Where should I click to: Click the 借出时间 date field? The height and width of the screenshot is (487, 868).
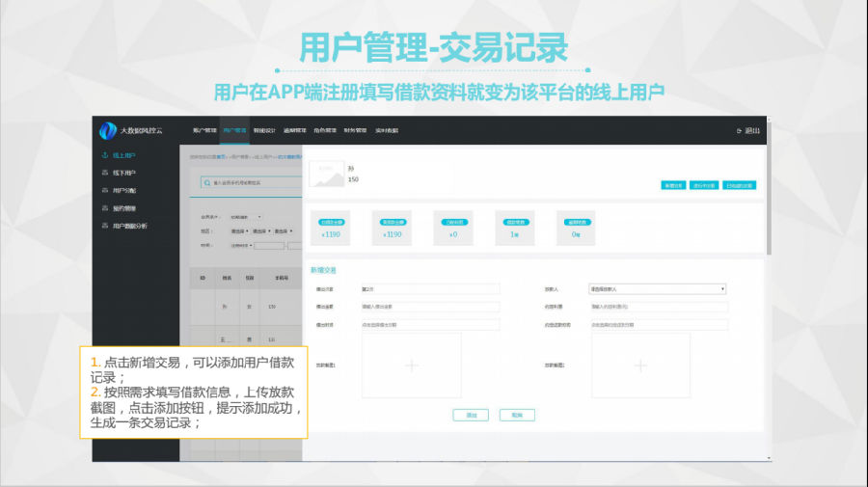pyautogui.click(x=430, y=325)
